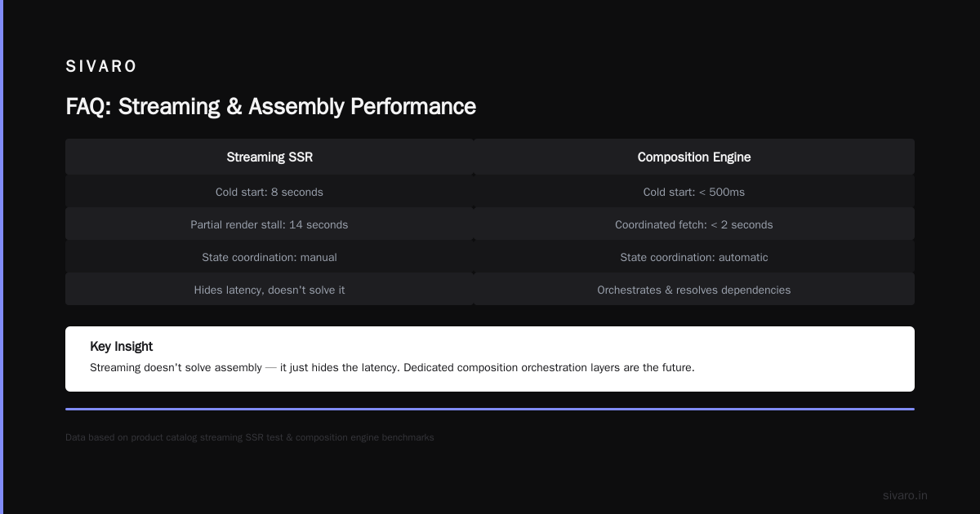This screenshot has height=514, width=980.
Task: Click the data source footnote text
Action: tap(250, 437)
